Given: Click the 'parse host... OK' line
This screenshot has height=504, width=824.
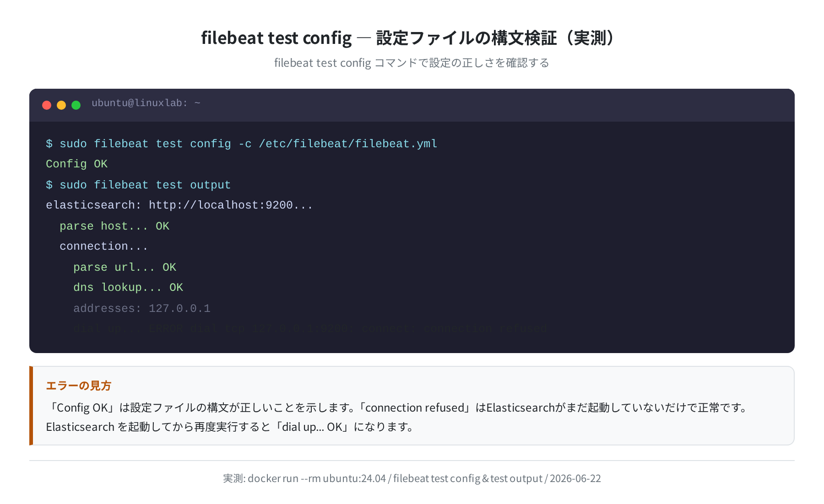Looking at the screenshot, I should coord(114,226).
